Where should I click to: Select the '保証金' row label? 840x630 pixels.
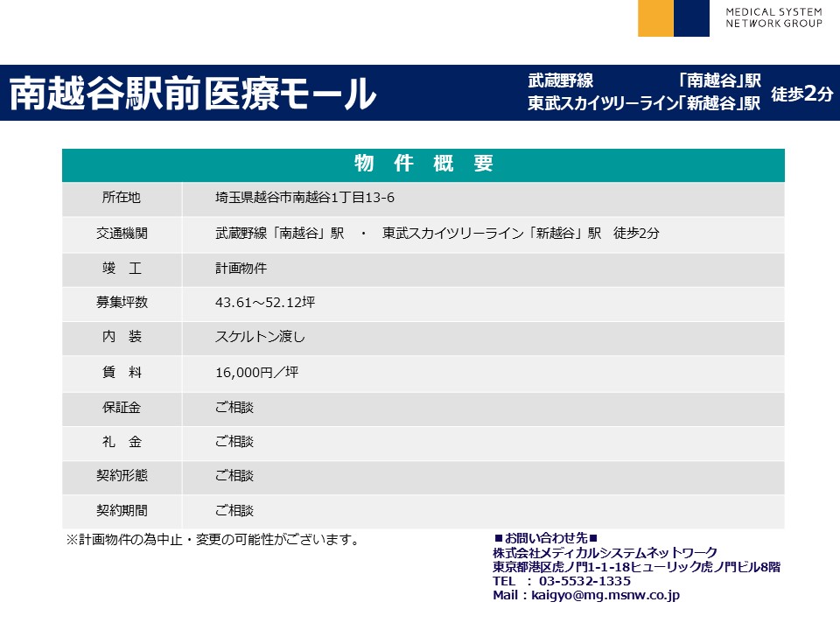(122, 407)
